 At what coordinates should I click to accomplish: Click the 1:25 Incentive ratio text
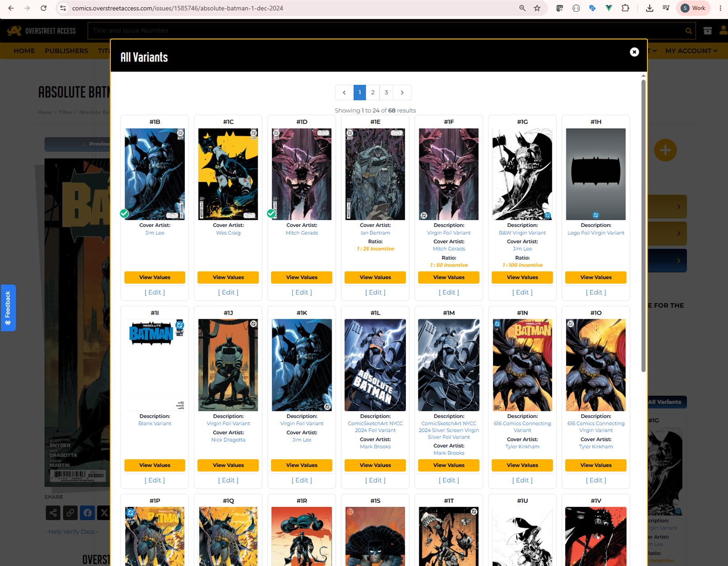coord(375,249)
